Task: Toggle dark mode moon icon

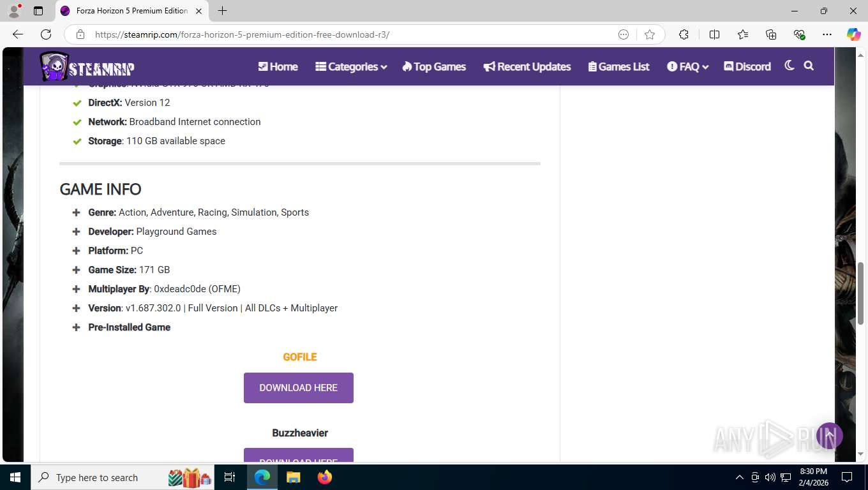Action: click(x=789, y=65)
